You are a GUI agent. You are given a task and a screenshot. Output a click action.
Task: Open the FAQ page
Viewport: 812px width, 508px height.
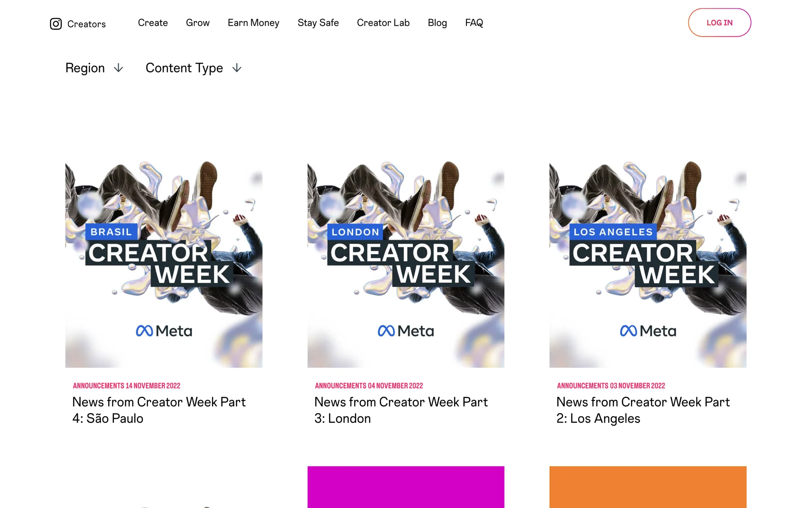[x=474, y=23]
